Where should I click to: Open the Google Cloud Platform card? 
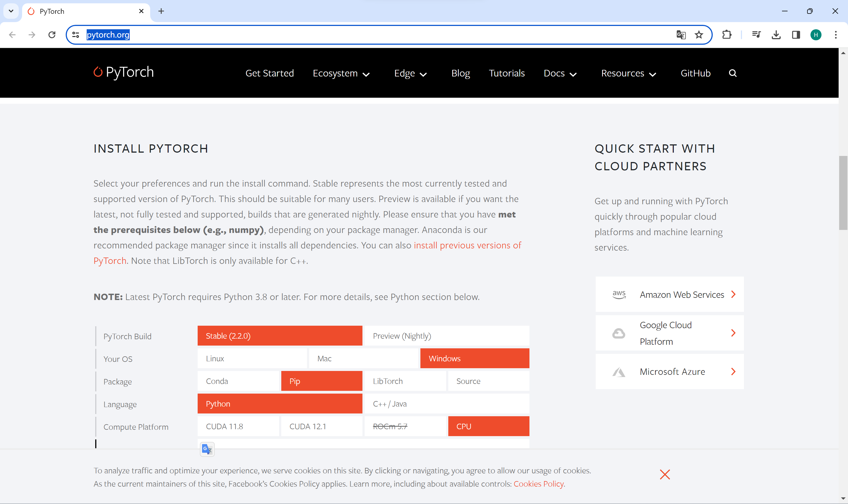coord(669,333)
